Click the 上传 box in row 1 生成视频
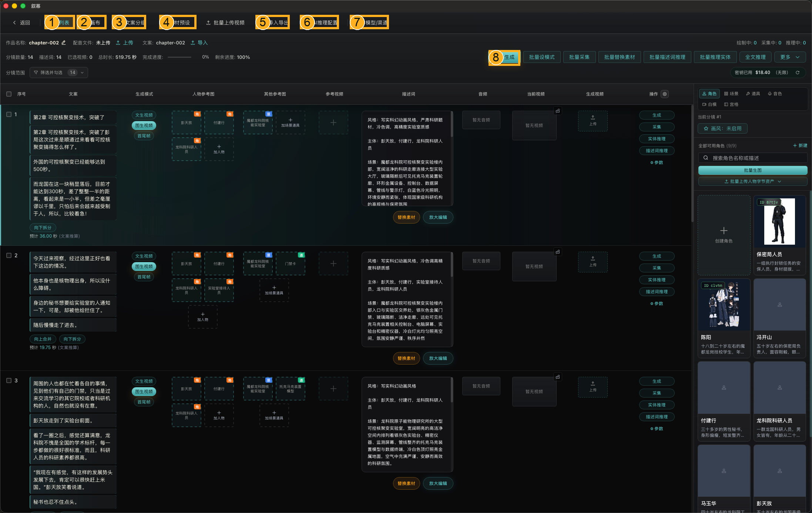This screenshot has height=513, width=812. tap(593, 121)
